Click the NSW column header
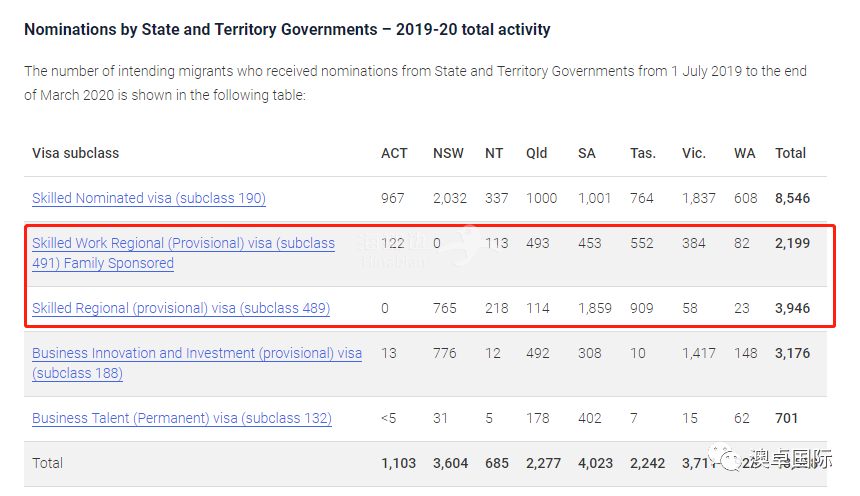Viewport: 860px width, 496px height. point(448,153)
